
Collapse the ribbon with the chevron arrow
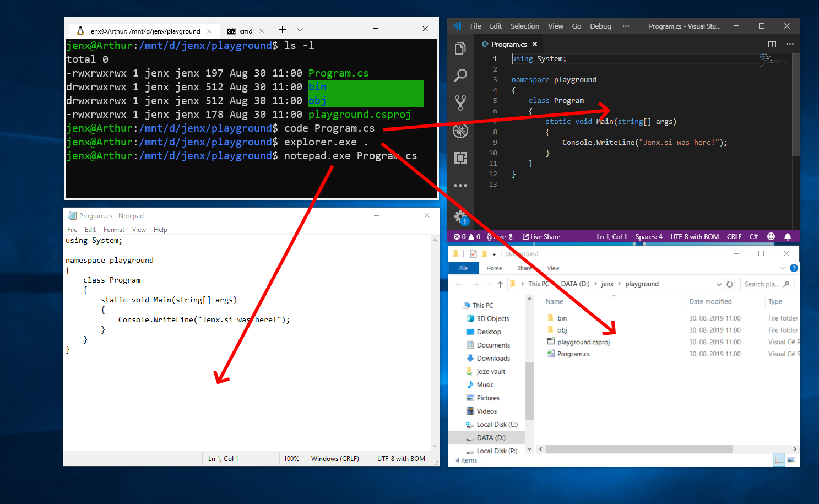[x=783, y=268]
